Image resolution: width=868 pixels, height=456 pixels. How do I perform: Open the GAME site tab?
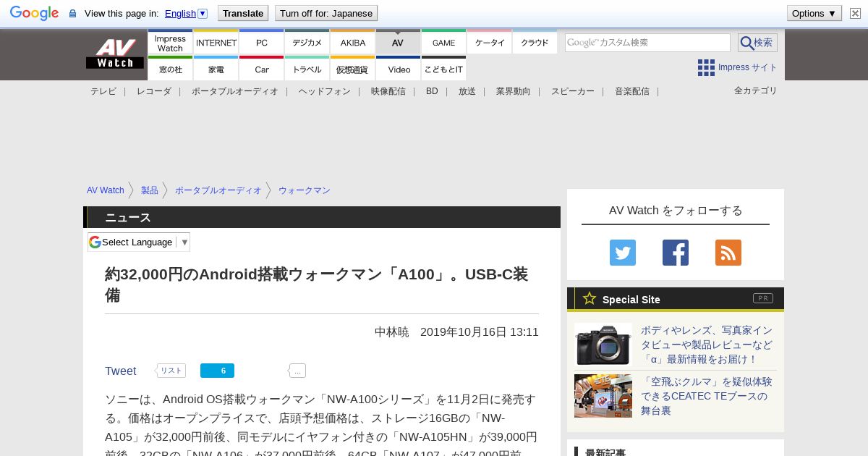click(443, 42)
